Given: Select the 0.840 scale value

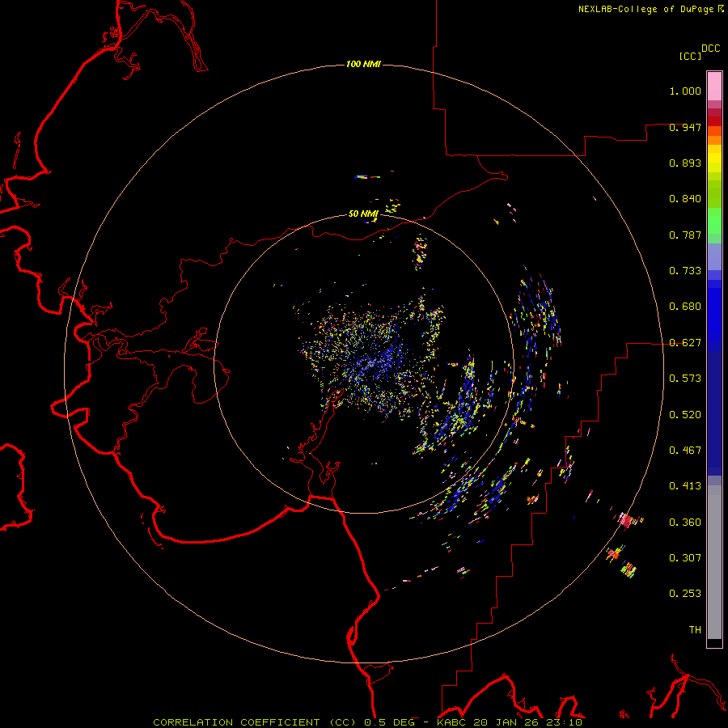Looking at the screenshot, I should (685, 199).
